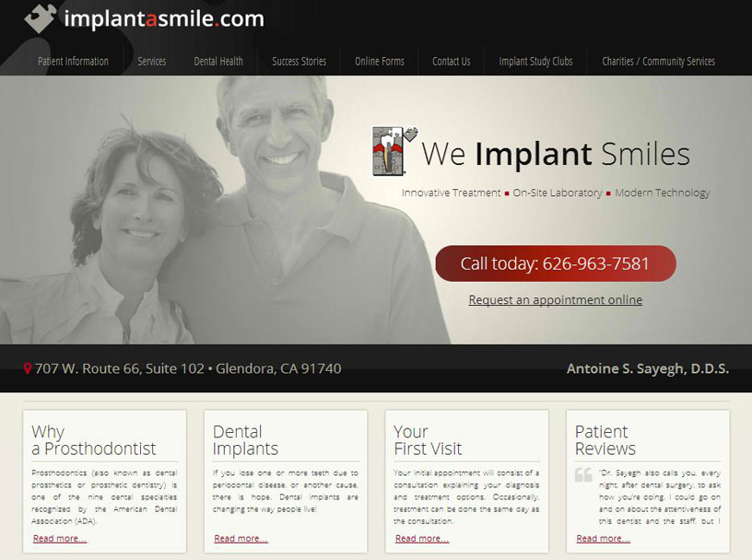Go to Success Stories page
The width and height of the screenshot is (752, 560).
[299, 62]
